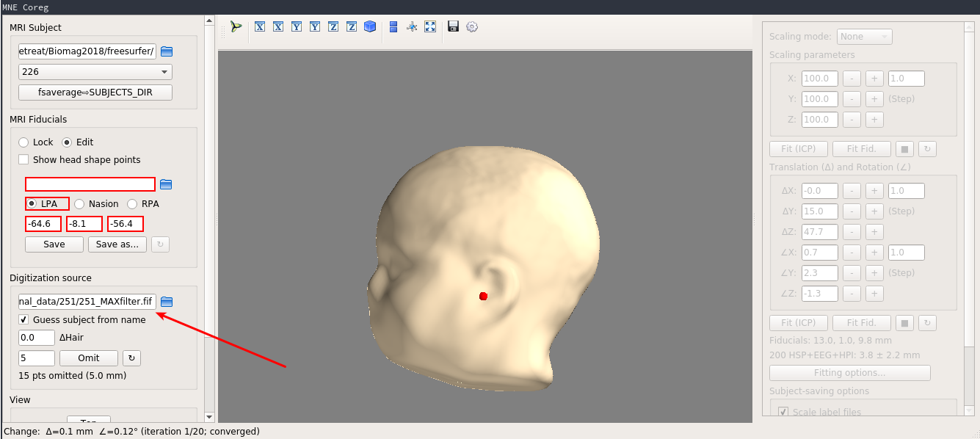Viewport: 980px width, 439px height.
Task: Click the -8.1 fiducial coordinate field
Action: point(84,224)
